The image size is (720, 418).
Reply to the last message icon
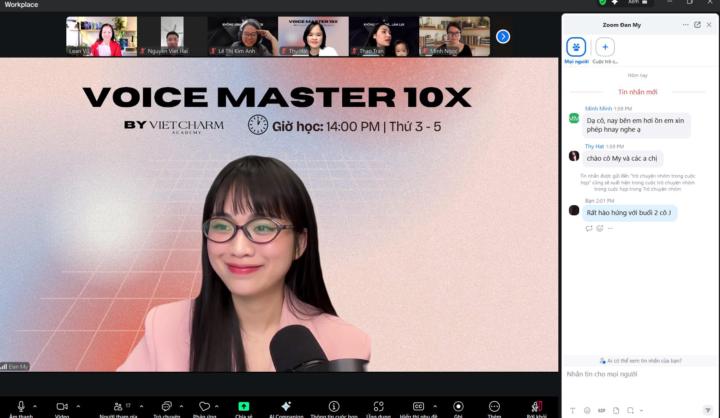pyautogui.click(x=589, y=228)
